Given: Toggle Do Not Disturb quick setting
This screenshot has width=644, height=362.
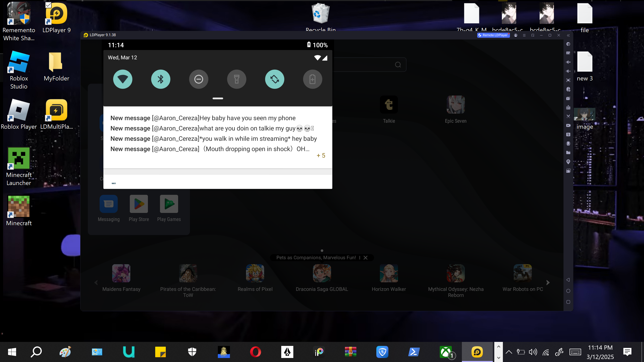Looking at the screenshot, I should 199,79.
